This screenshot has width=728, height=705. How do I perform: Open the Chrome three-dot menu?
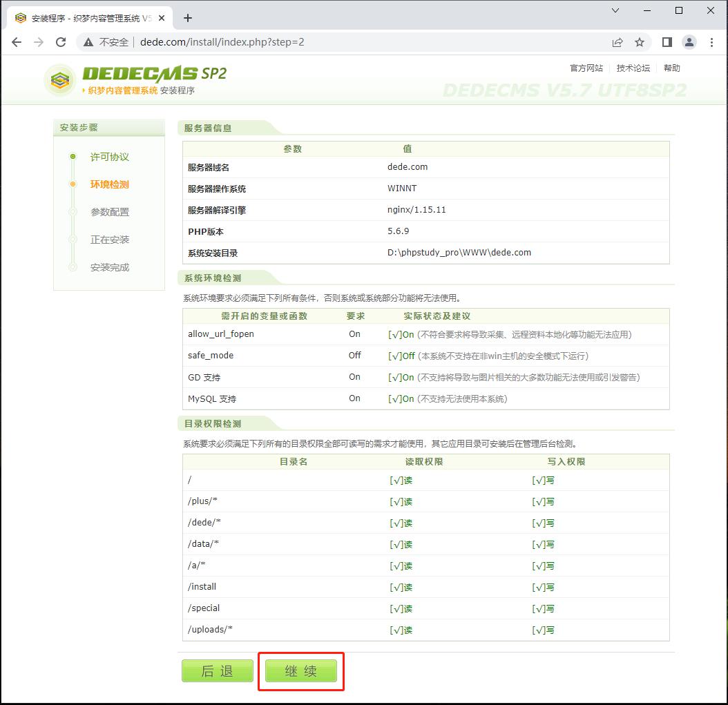coord(711,42)
